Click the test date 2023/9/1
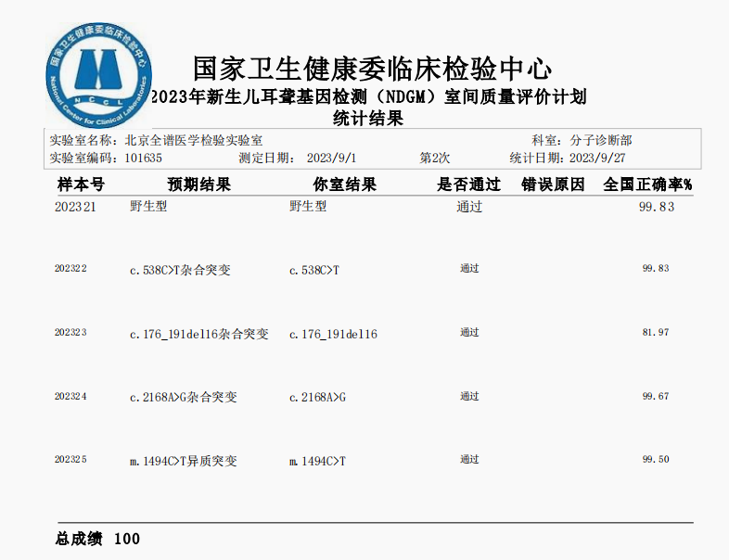The width and height of the screenshot is (729, 560). 331,158
